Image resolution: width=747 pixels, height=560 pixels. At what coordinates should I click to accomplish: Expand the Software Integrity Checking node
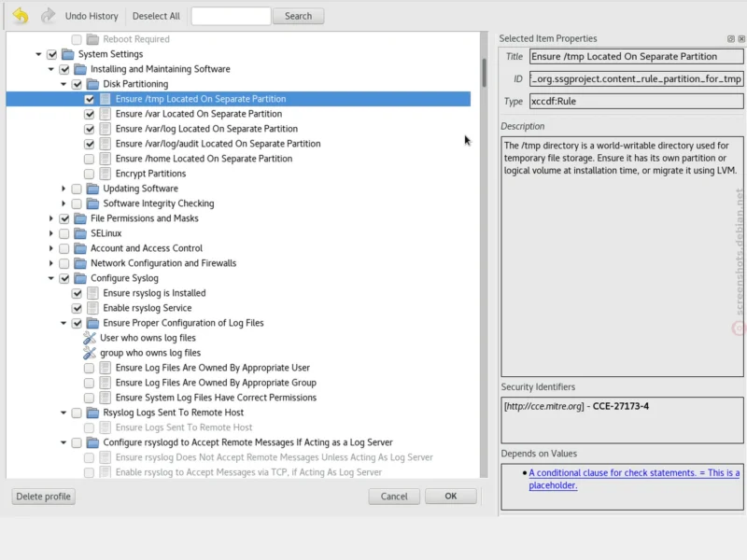(x=63, y=203)
